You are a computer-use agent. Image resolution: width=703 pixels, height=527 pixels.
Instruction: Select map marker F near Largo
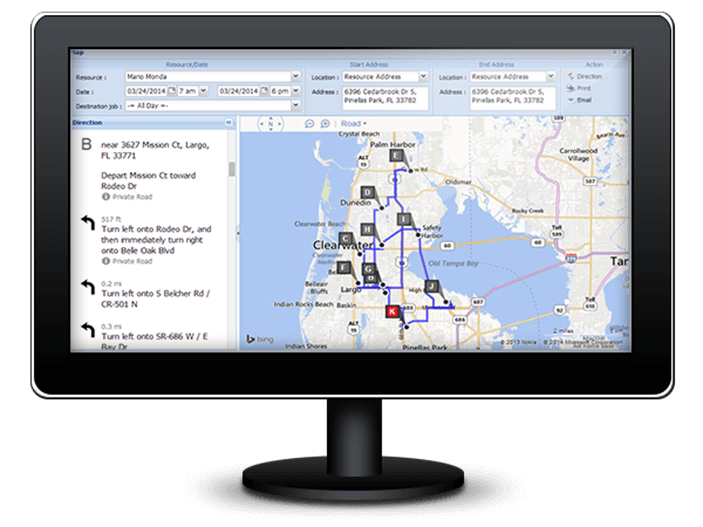pyautogui.click(x=343, y=268)
